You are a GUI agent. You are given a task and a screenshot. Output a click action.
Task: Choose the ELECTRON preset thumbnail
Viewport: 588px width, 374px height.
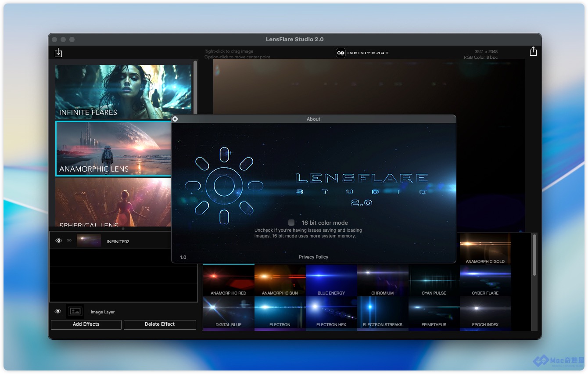coord(280,312)
